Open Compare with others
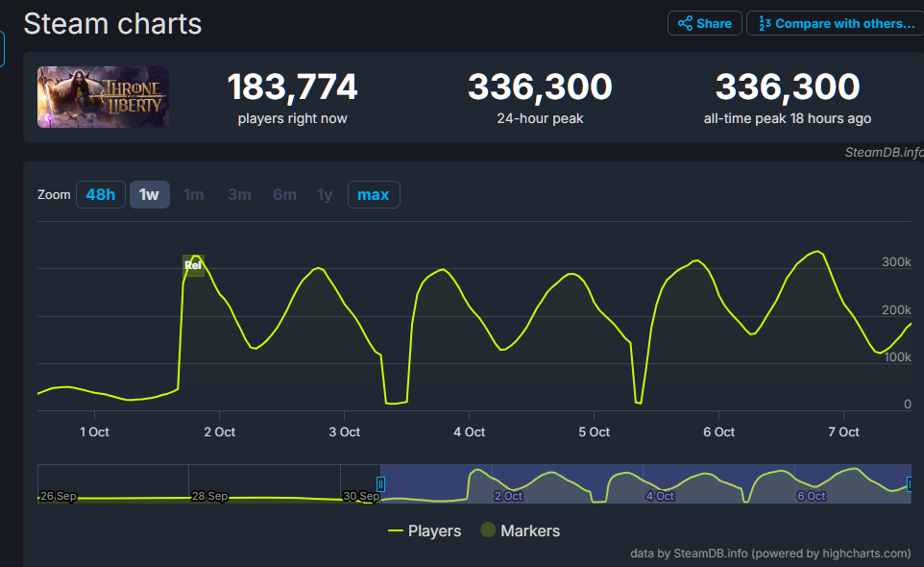The height and width of the screenshot is (567, 924). pyautogui.click(x=837, y=24)
